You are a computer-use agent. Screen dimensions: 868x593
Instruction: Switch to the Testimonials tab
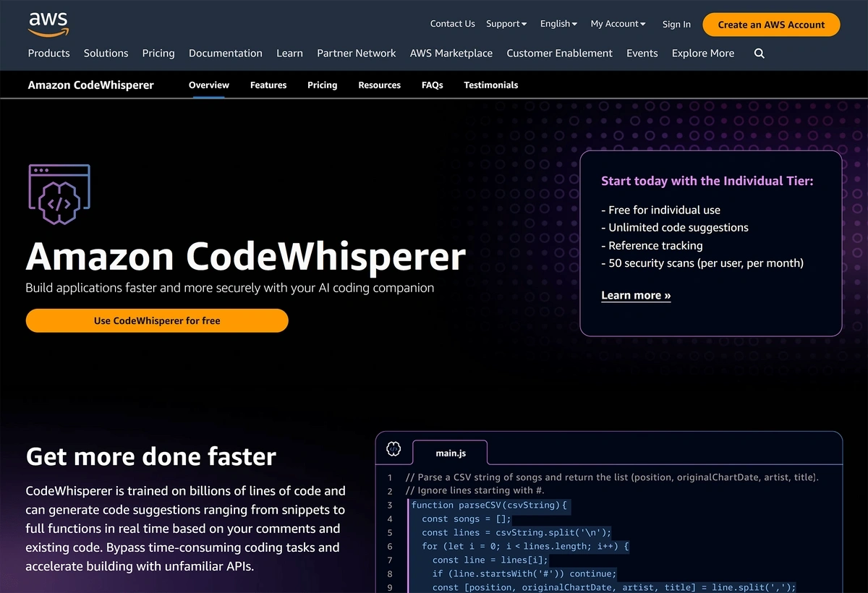coord(491,85)
